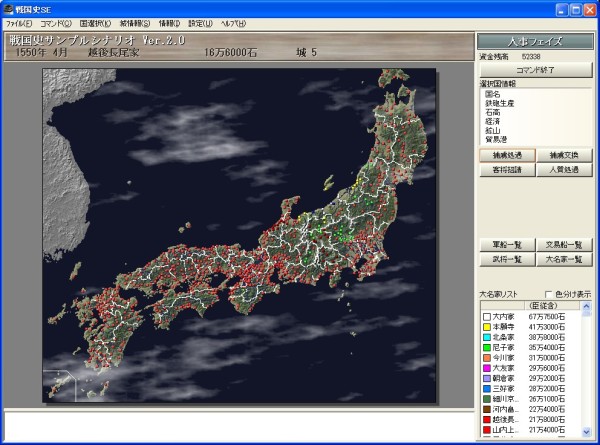Click the orange 今川家 color square

[x=487, y=358]
